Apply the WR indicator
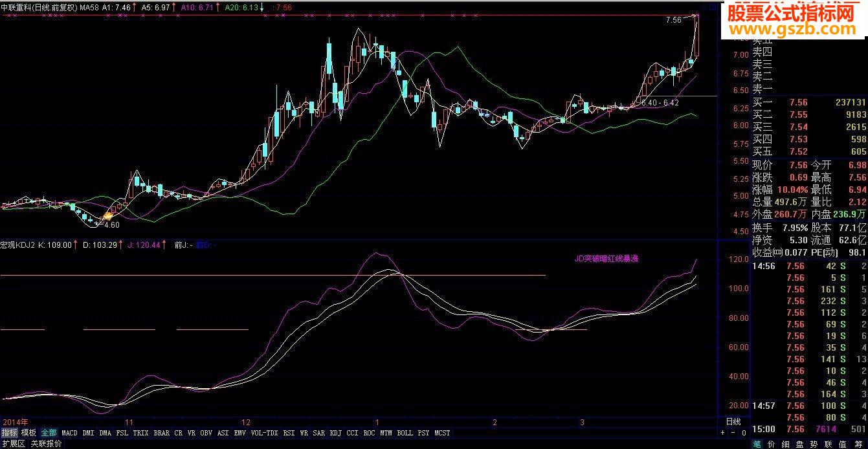This screenshot has width=868, height=449. pos(304,433)
